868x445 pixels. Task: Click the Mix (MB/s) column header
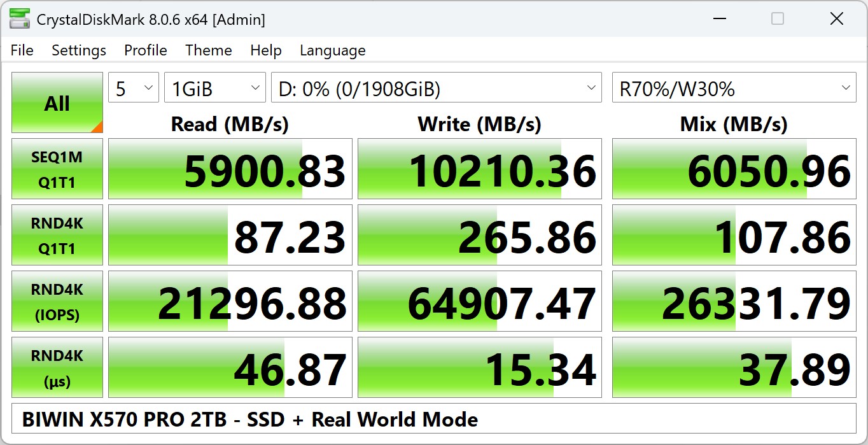tap(734, 124)
